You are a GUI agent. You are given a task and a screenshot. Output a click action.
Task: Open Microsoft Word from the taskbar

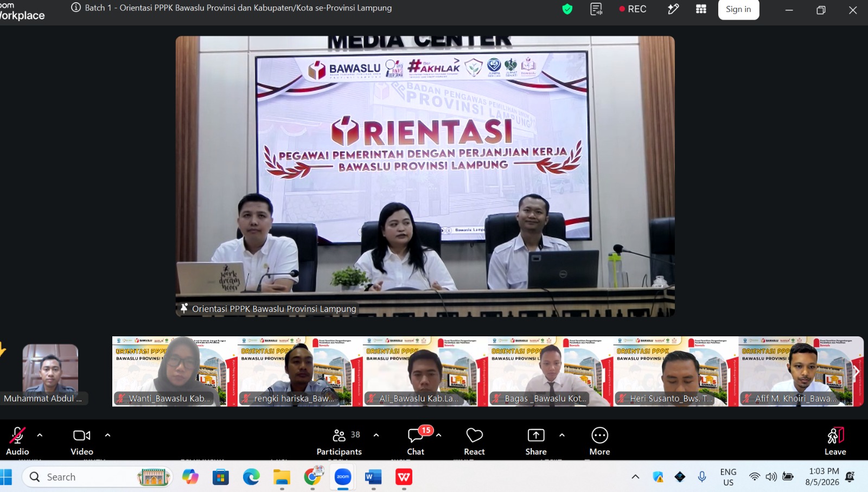(x=373, y=477)
